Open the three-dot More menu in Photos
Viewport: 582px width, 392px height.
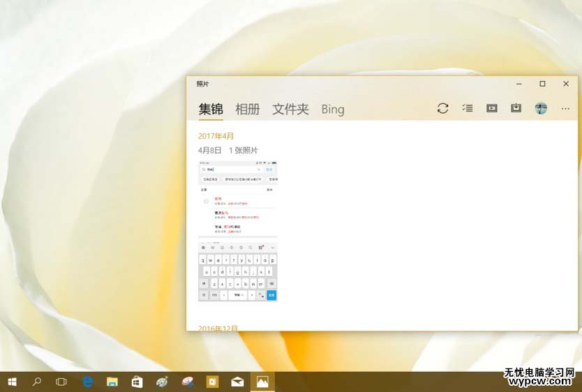(565, 109)
